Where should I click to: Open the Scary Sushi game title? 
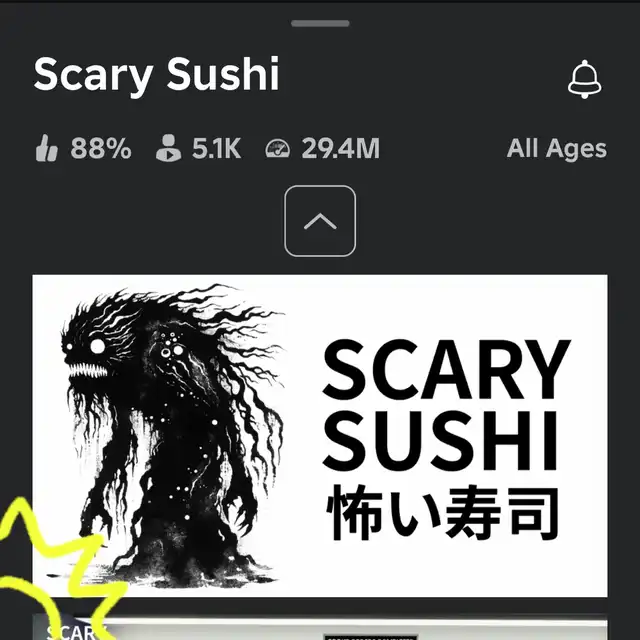[x=156, y=75]
